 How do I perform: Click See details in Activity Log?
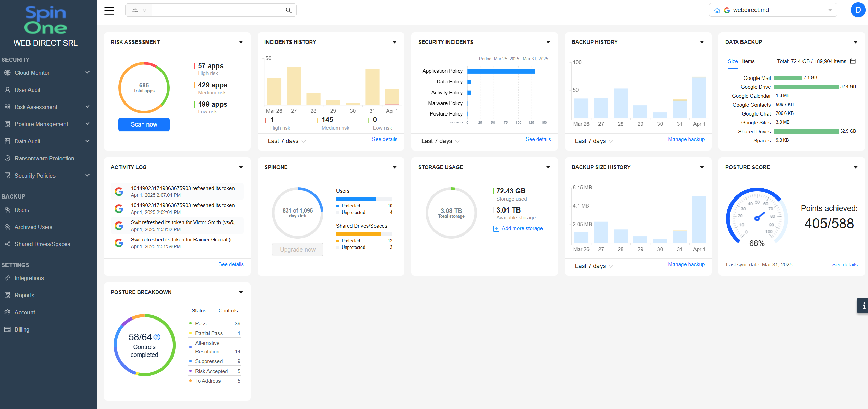click(231, 264)
